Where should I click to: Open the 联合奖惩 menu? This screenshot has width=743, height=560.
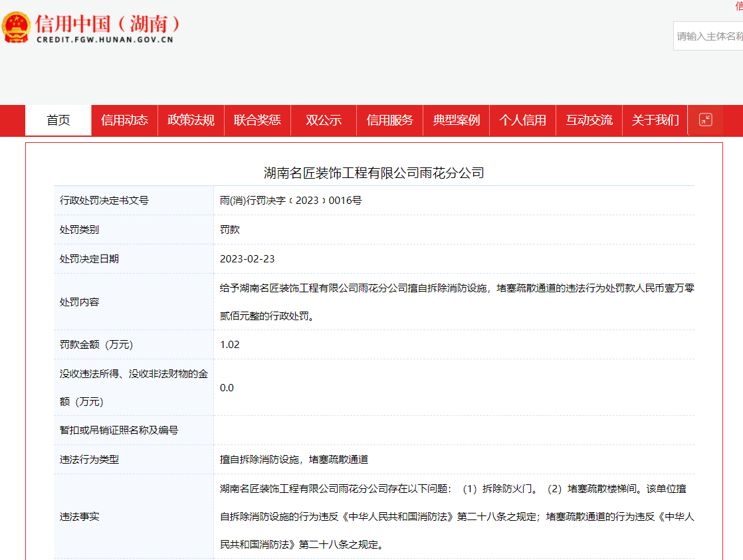[x=257, y=120]
